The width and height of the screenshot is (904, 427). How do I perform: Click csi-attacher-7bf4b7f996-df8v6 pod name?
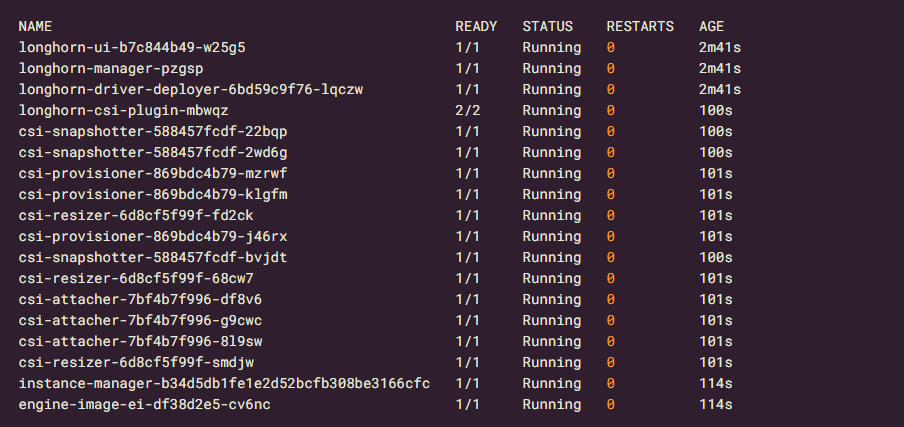[140, 300]
